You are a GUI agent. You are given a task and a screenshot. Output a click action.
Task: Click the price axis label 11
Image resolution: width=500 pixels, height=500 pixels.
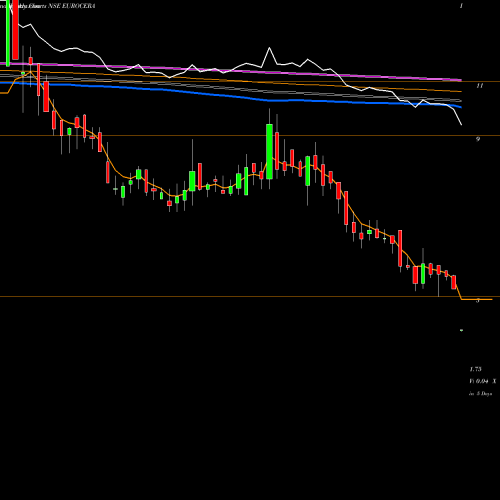(479, 86)
